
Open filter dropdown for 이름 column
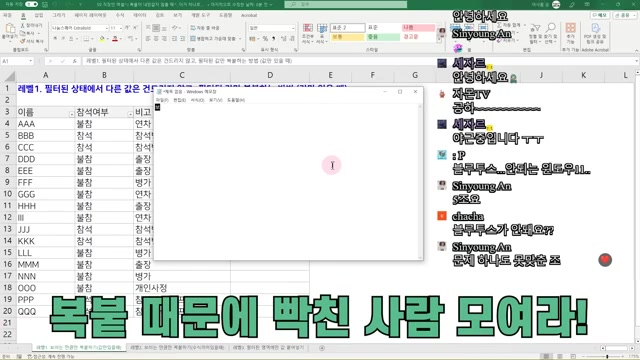[x=71, y=114]
